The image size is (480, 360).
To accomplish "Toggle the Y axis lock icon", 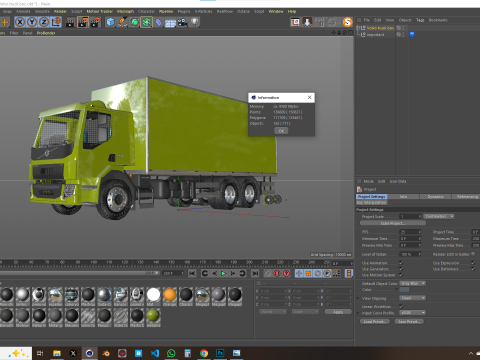I will tap(32, 22).
